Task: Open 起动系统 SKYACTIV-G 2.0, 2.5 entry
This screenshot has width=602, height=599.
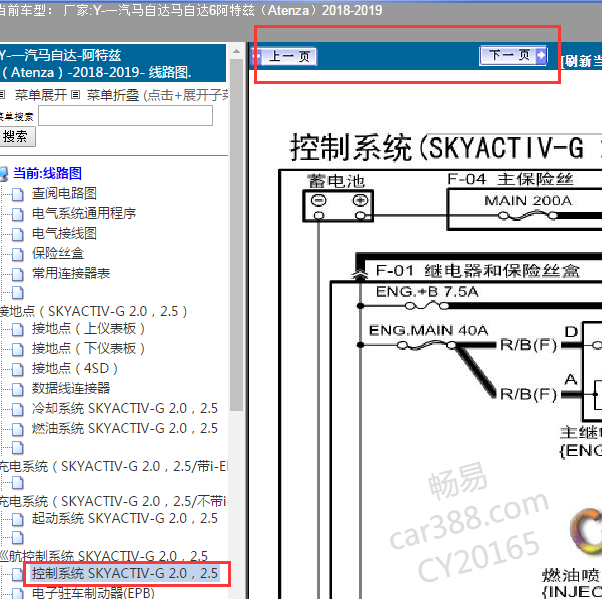Action: [125, 519]
